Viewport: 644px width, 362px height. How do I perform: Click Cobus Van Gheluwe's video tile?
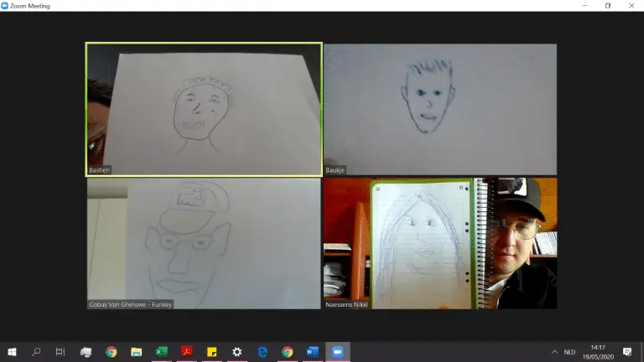204,243
